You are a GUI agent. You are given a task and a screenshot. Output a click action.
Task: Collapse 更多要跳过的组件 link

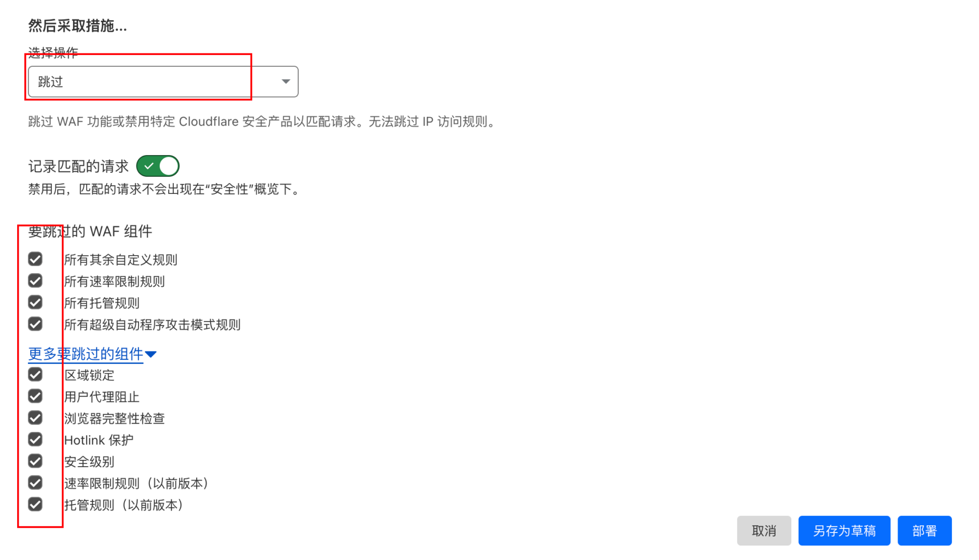[x=86, y=354]
